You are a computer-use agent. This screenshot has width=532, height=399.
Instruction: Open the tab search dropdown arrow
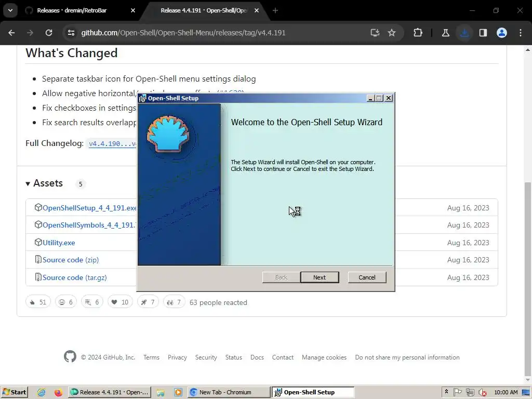(10, 10)
